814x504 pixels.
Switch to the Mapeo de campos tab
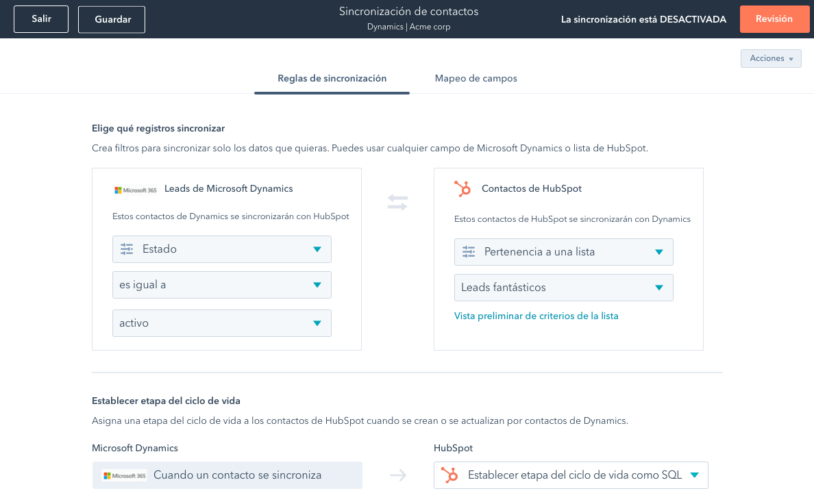476,79
